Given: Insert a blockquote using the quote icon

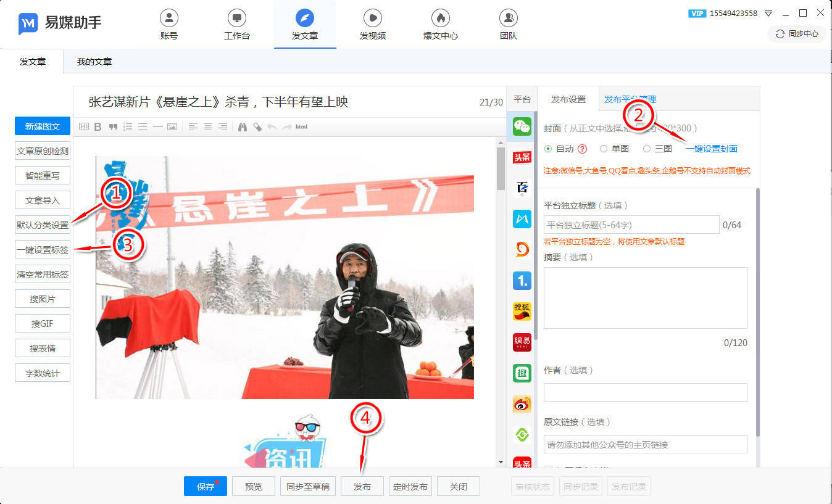Looking at the screenshot, I should pos(113,127).
